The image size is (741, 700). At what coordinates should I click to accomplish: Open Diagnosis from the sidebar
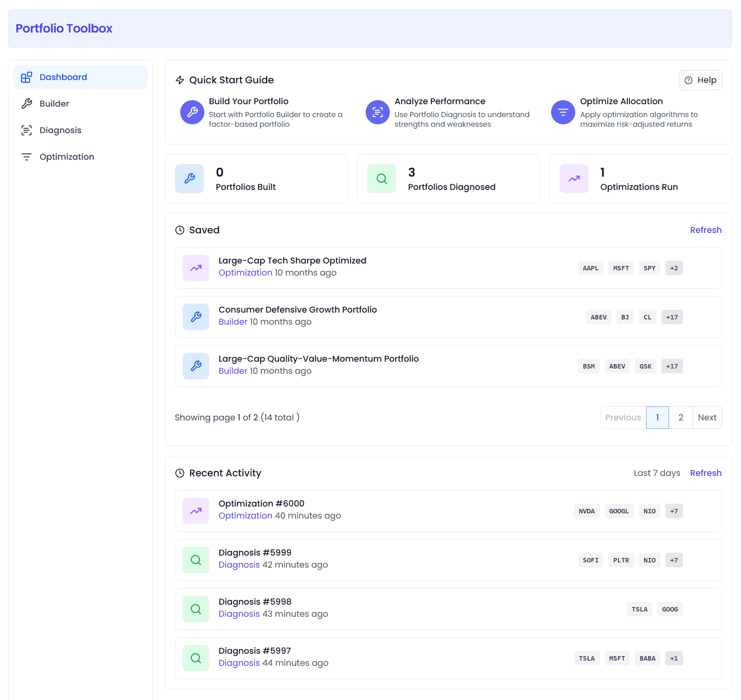tap(80, 130)
